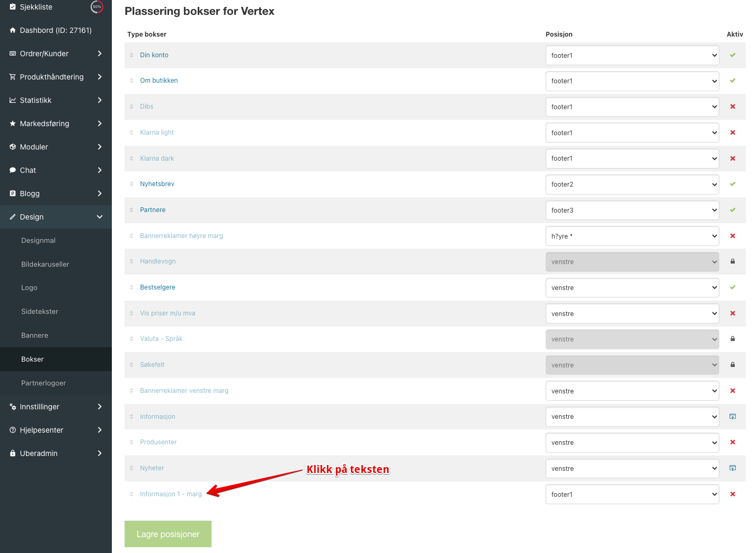The image size is (756, 553).
Task: Toggle red X active status for Dibs
Action: tap(733, 107)
